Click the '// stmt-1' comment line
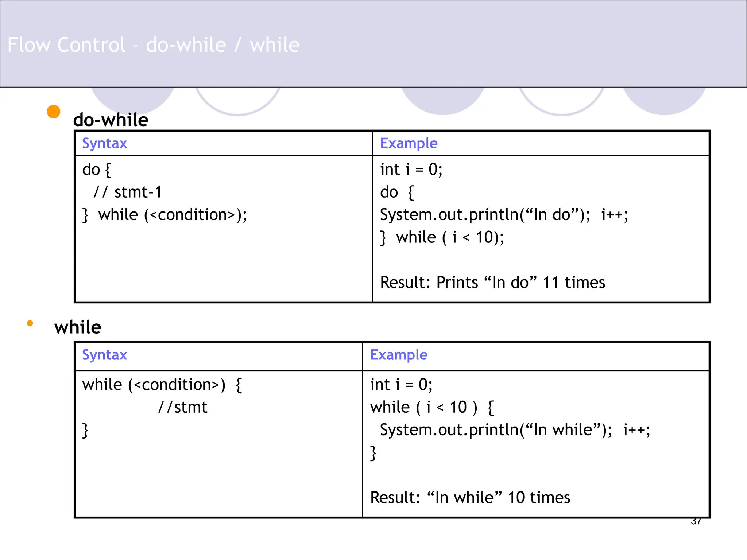The width and height of the screenshot is (747, 560). [127, 192]
